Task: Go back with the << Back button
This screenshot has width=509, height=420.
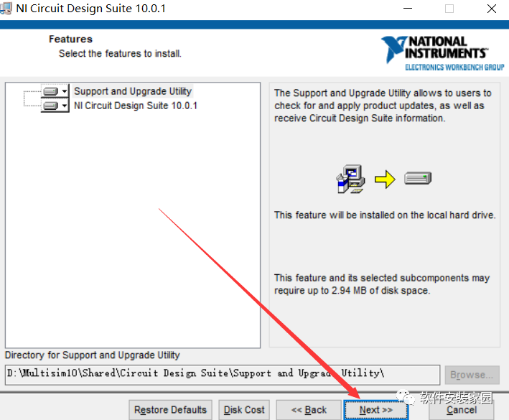Action: tap(309, 410)
